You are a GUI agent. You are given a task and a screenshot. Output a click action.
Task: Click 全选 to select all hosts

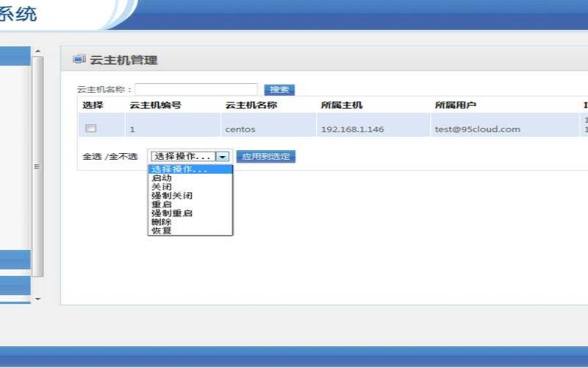tap(91, 157)
